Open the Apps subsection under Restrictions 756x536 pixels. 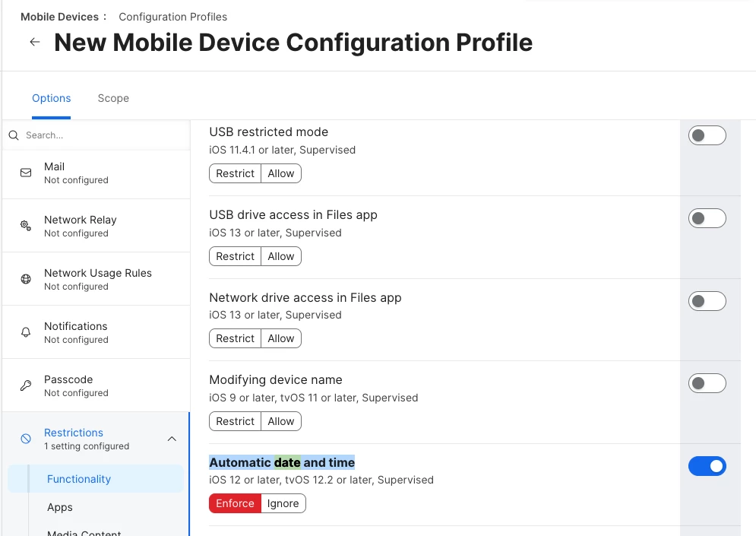click(x=60, y=508)
